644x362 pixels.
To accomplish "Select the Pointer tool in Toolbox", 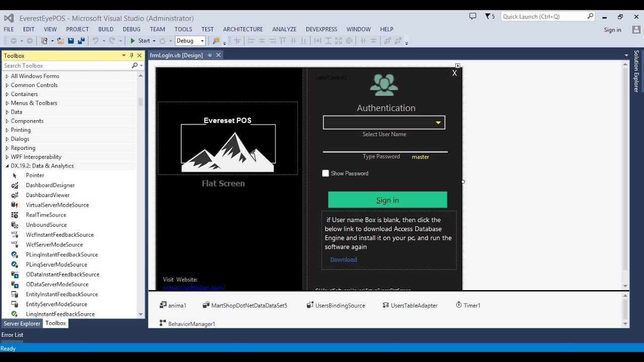I will coord(35,175).
